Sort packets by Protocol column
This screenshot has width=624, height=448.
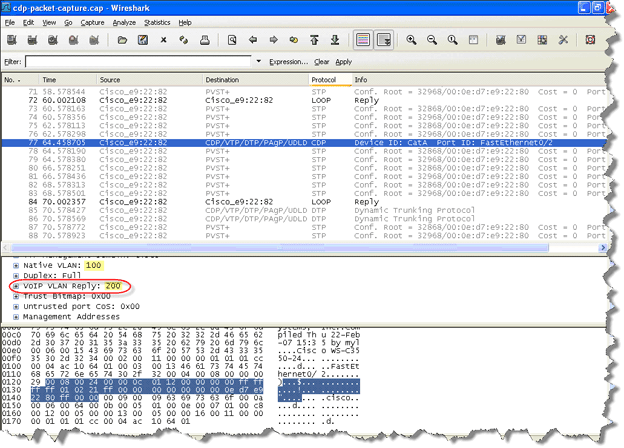point(330,80)
